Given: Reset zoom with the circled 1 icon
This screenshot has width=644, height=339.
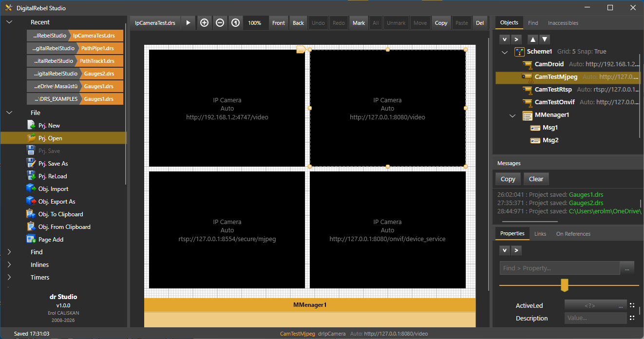Looking at the screenshot, I should (x=235, y=23).
